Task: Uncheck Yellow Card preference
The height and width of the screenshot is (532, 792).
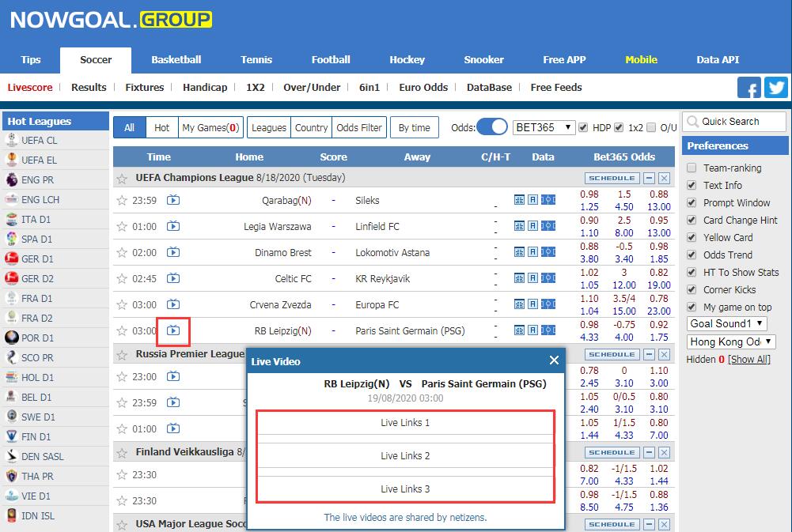Action: [692, 237]
